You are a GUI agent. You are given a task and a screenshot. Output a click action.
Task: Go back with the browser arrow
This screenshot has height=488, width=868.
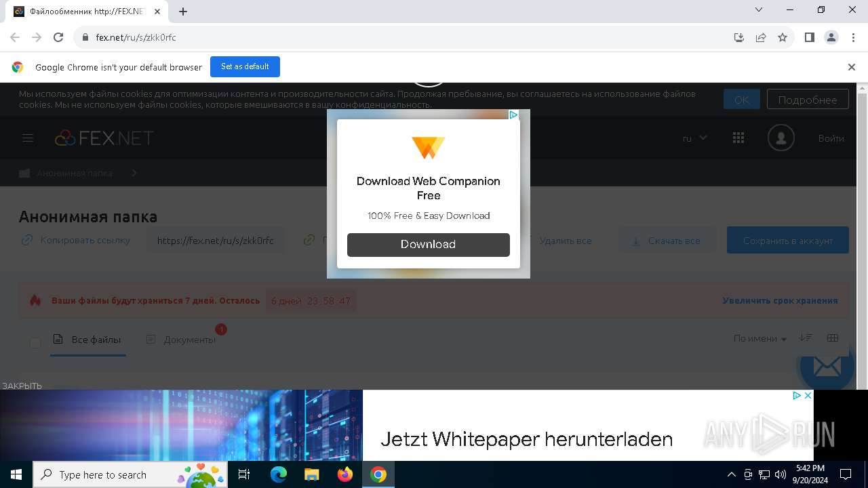[x=15, y=37]
